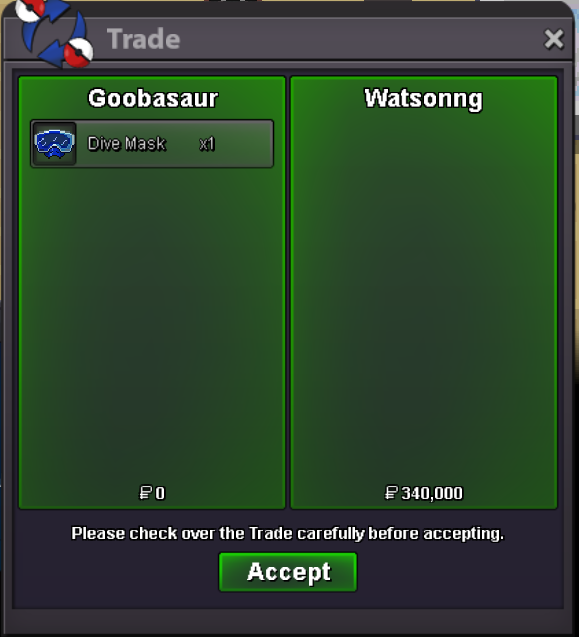Click the title bar beside the Trade label
This screenshot has width=579, height=637.
click(358, 39)
